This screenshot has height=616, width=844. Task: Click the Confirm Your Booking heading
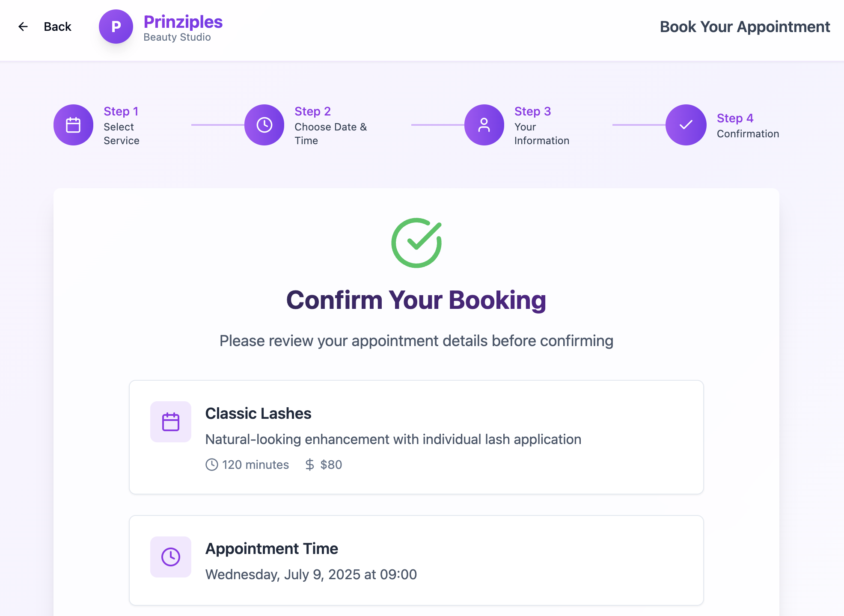click(416, 300)
